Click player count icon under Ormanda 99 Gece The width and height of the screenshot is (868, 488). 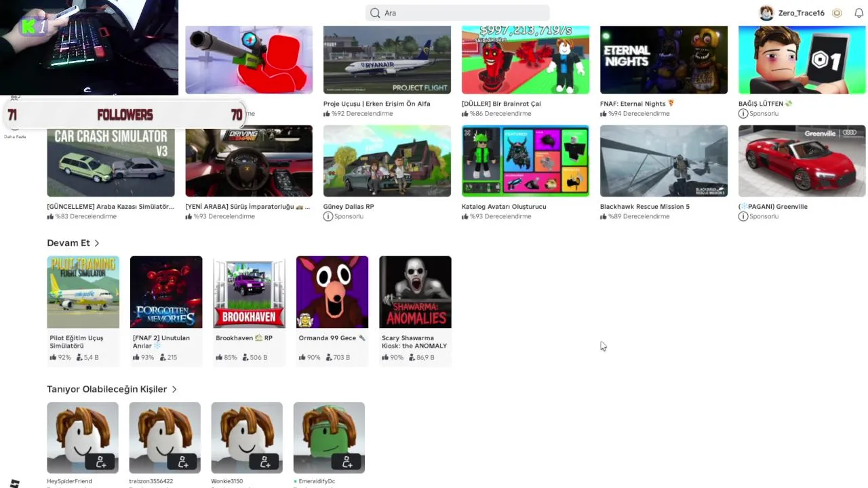tap(329, 357)
